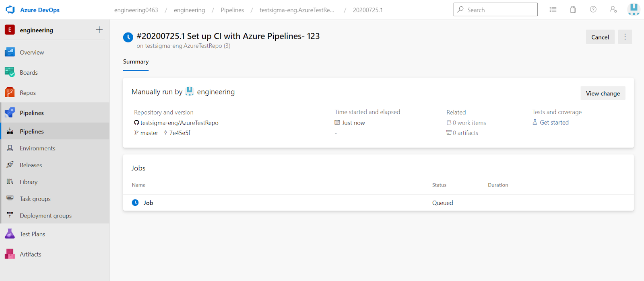
Task: Click the 'Just now' start time
Action: click(353, 123)
